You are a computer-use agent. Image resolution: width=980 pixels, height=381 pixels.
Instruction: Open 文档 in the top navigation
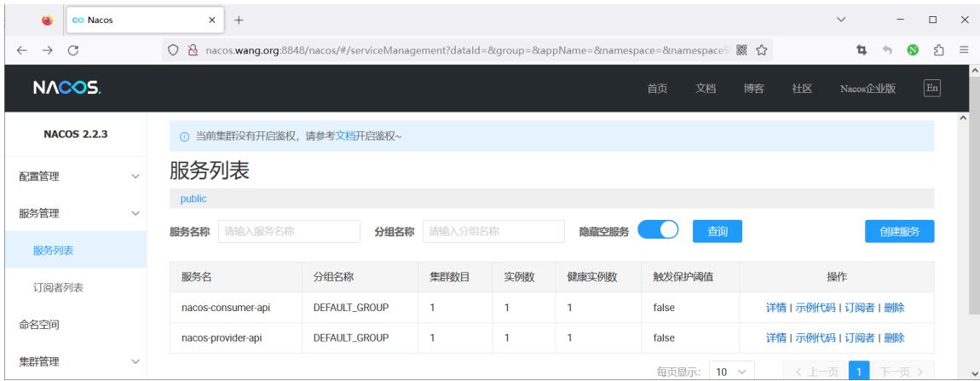click(705, 88)
